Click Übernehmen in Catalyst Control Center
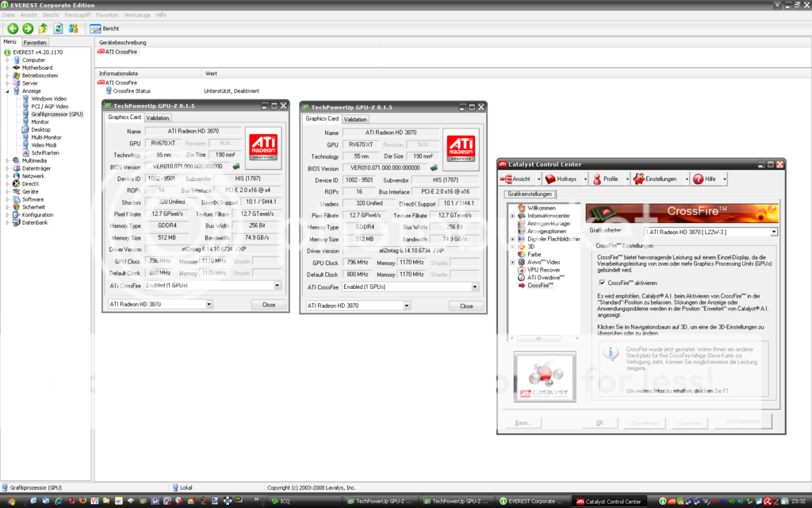The width and height of the screenshot is (812, 508). pos(645,423)
